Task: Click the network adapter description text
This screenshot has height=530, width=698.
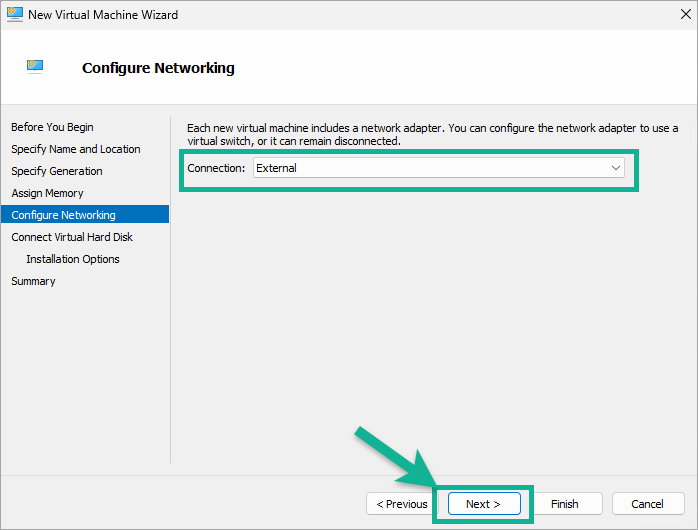Action: tap(432, 134)
